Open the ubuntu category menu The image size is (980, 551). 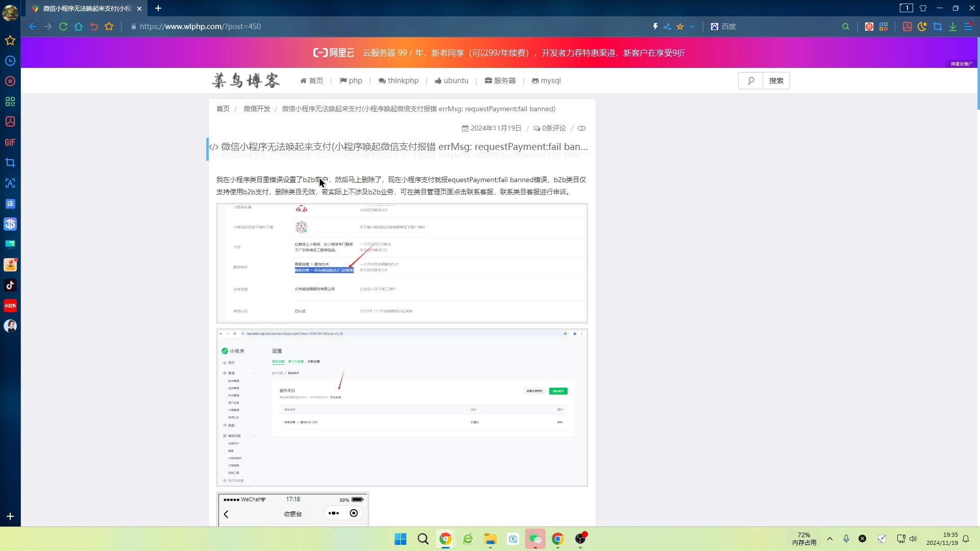tap(452, 81)
